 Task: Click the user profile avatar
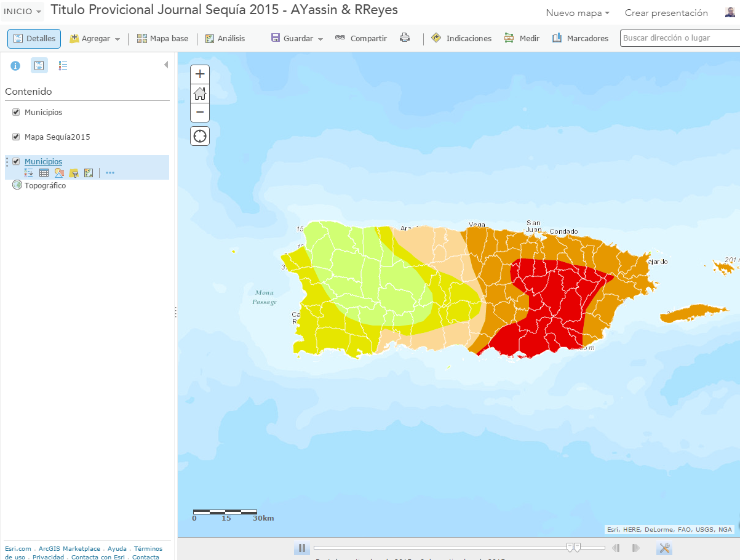point(730,12)
